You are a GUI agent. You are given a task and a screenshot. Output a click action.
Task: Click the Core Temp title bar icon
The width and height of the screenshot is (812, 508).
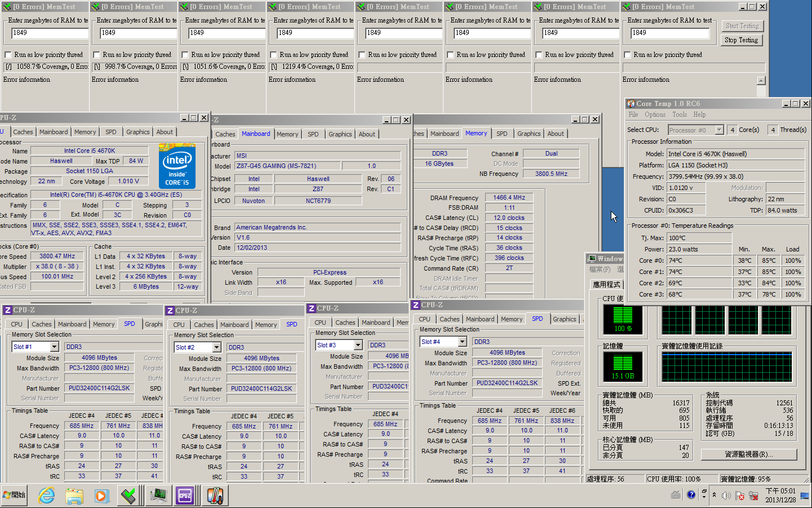click(x=631, y=104)
